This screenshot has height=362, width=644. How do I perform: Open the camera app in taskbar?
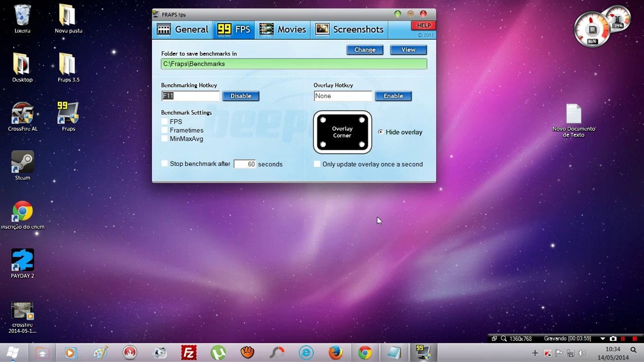click(x=159, y=353)
